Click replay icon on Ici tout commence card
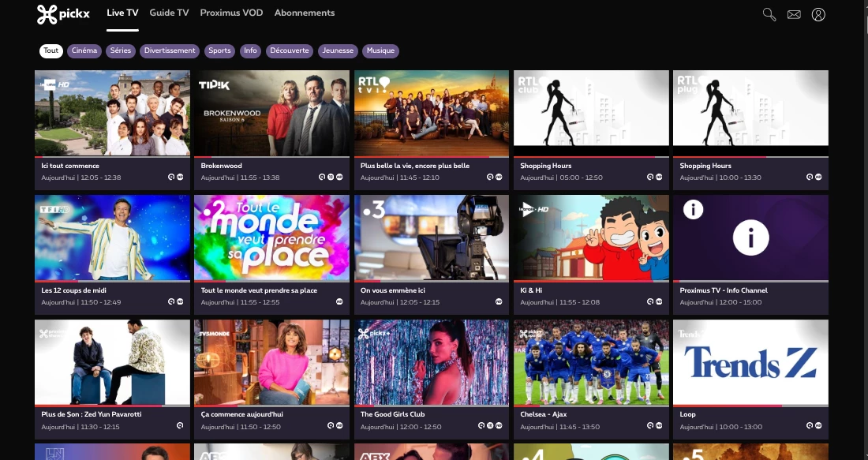The image size is (868, 460). click(x=171, y=178)
